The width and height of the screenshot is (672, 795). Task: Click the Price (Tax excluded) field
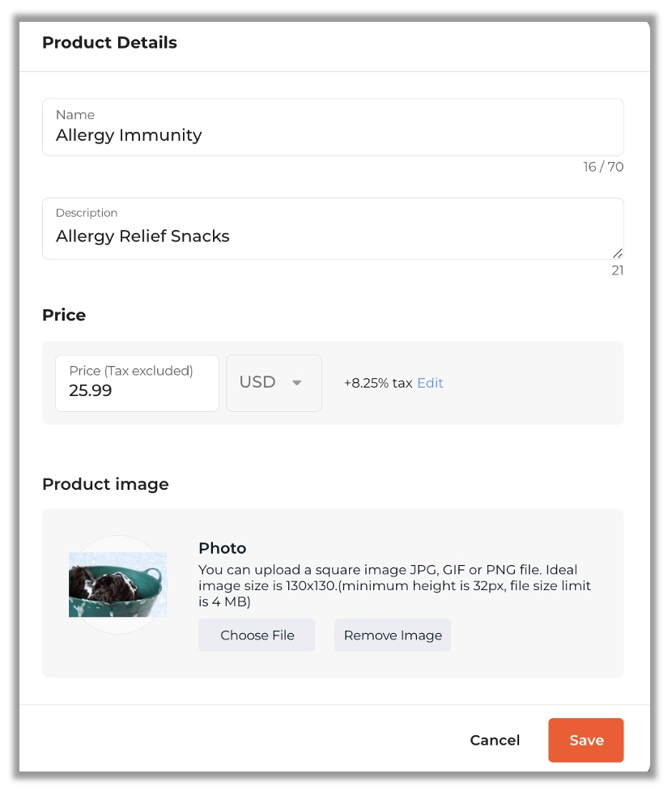[x=137, y=384]
